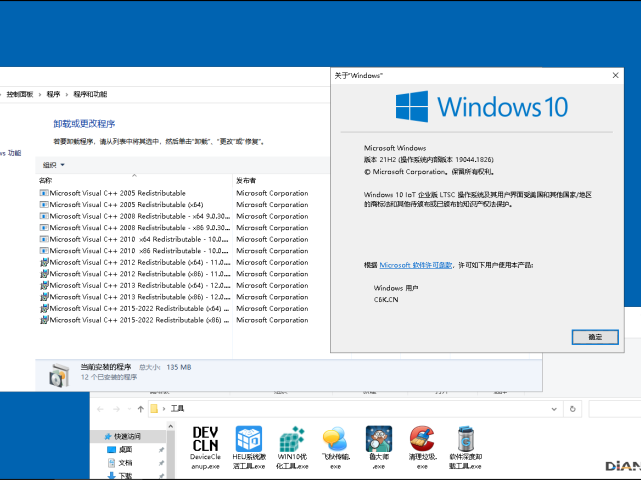Click the search box in the 工具 window

tap(615, 409)
